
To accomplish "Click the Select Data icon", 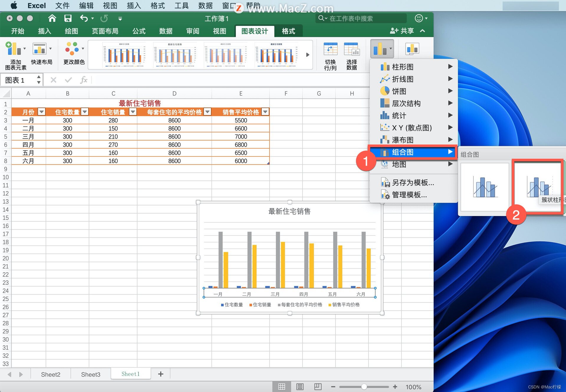I will [351, 50].
